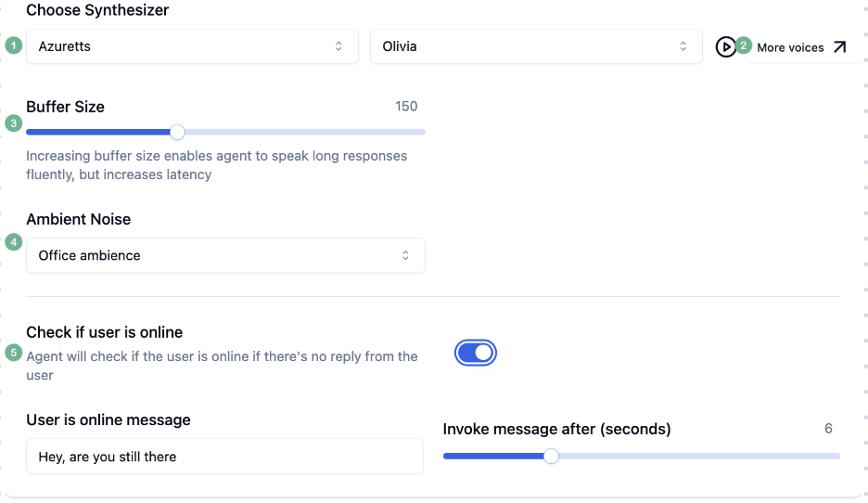Click the Check if user is online heading

pos(105,332)
